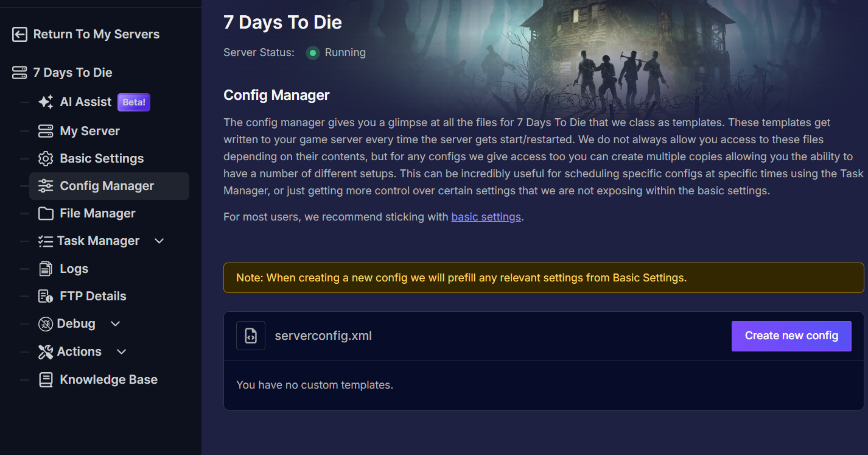Image resolution: width=868 pixels, height=455 pixels.
Task: Open Knowledge Base in the sidebar
Action: [108, 379]
